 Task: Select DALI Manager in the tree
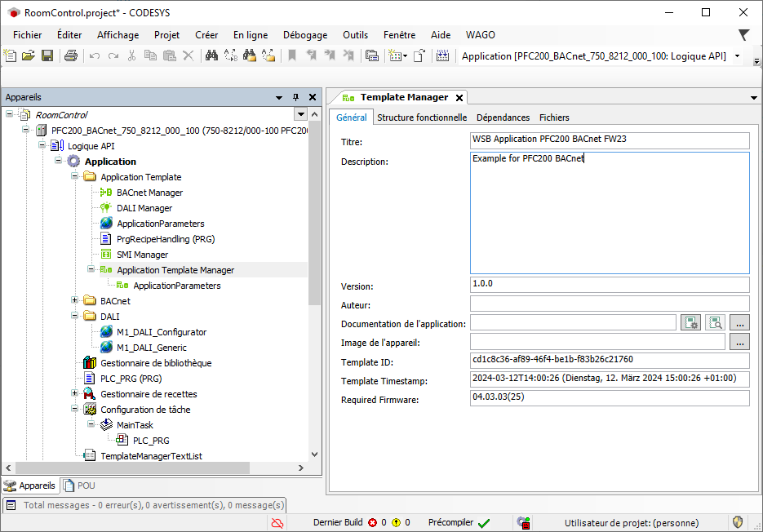[x=144, y=208]
